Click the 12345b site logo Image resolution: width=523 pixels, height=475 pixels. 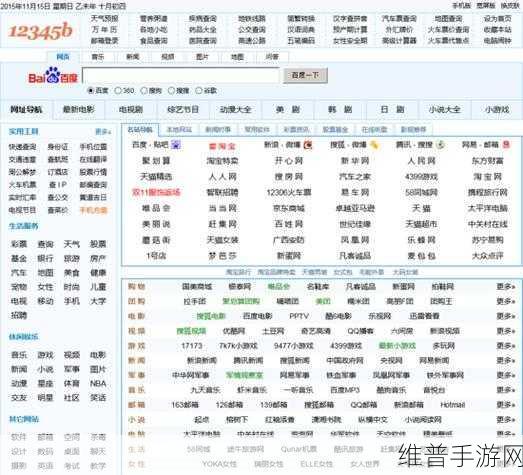click(40, 31)
